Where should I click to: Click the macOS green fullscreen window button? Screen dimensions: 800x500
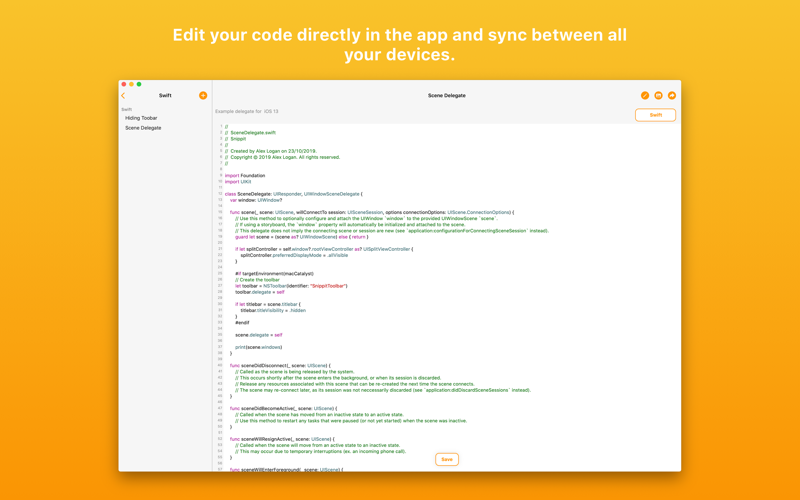tap(139, 84)
